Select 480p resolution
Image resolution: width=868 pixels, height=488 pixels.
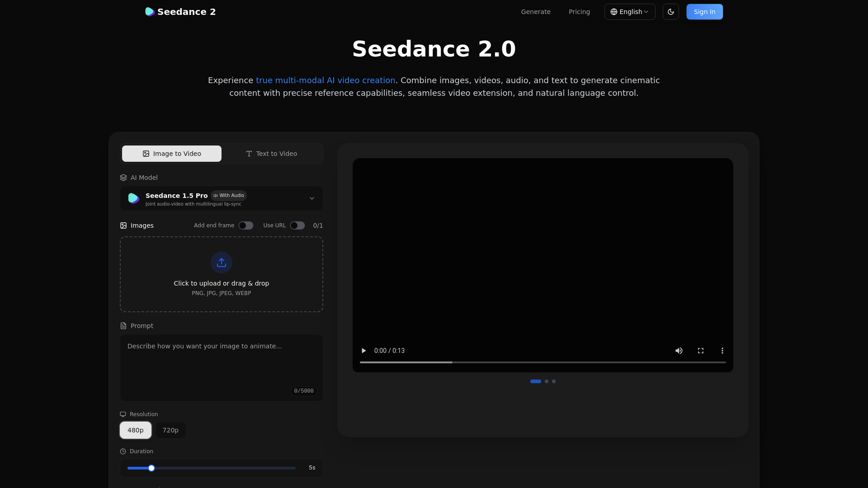click(x=136, y=430)
